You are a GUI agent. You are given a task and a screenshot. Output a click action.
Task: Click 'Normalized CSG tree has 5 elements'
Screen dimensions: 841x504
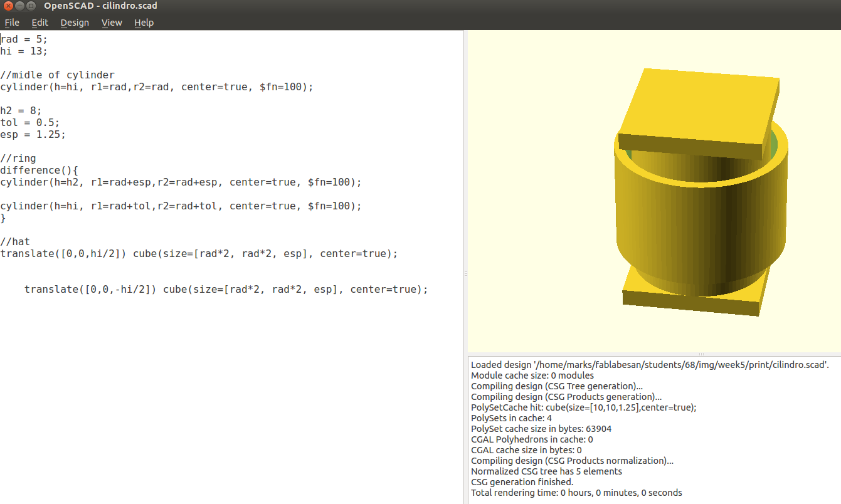click(546, 471)
